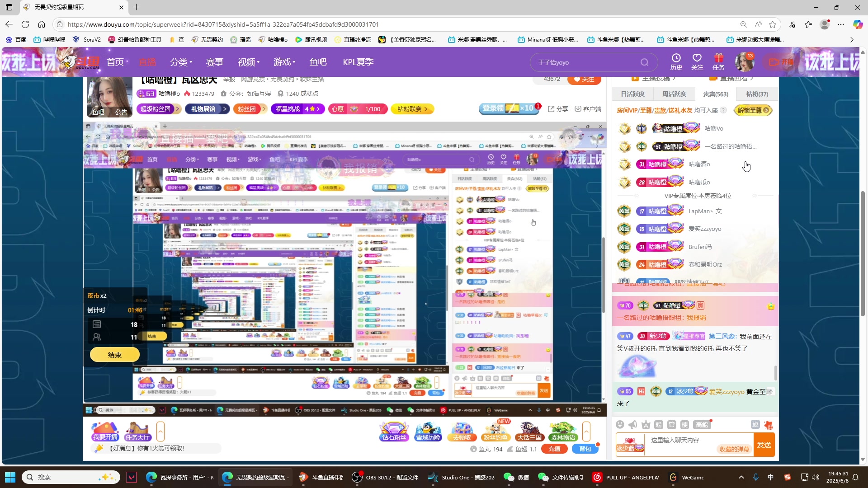Viewport: 868px width, 488px height.
Task: Open 任务大厅 icon below the player
Action: (x=137, y=432)
